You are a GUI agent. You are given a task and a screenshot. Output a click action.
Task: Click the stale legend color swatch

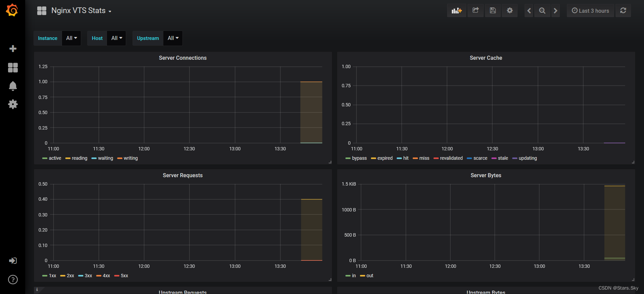[x=494, y=158]
